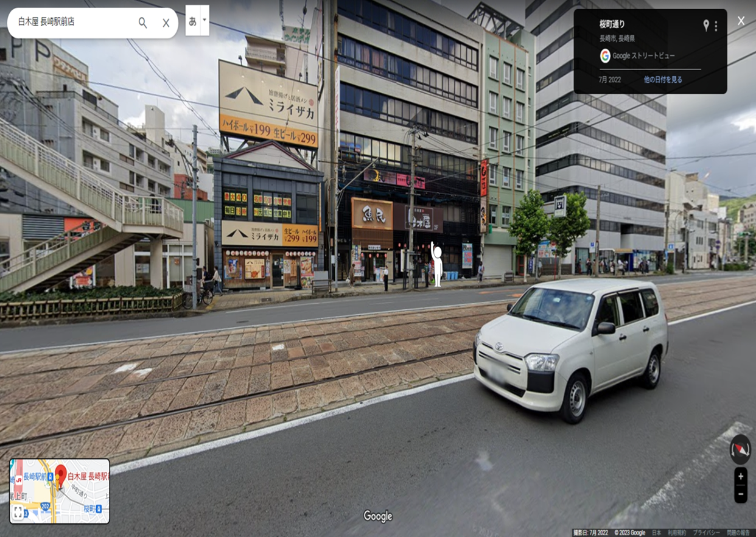Zoom out with the minus button
The width and height of the screenshot is (756, 537).
pyautogui.click(x=740, y=494)
